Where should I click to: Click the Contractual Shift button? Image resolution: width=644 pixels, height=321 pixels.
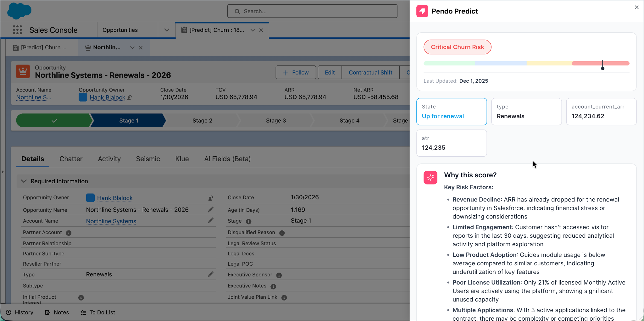370,73
